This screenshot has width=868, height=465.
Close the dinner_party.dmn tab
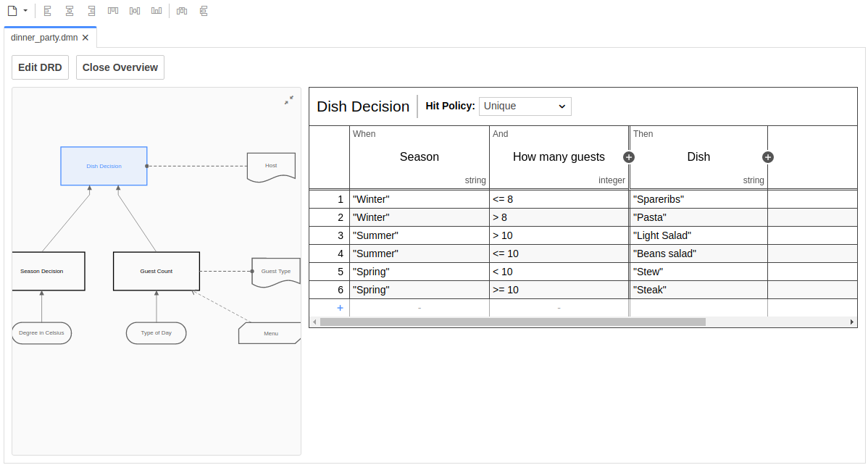(85, 38)
